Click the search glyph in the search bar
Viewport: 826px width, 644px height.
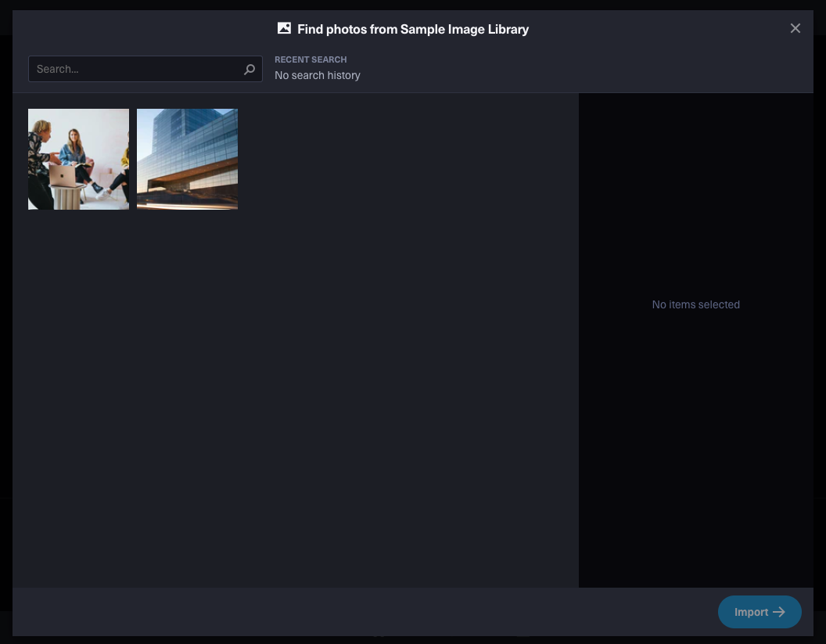coord(250,69)
